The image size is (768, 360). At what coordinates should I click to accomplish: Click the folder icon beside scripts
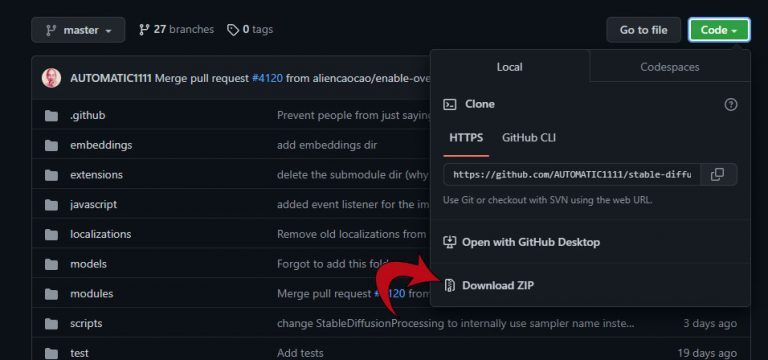pos(51,324)
